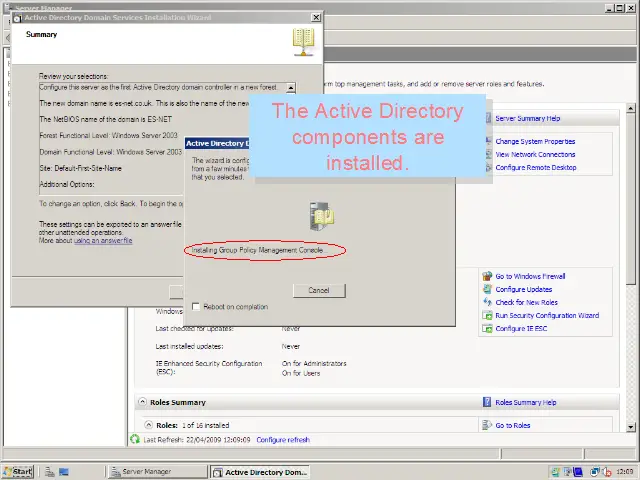The width and height of the screenshot is (640, 480).
Task: Open Go to Roles link
Action: click(x=513, y=425)
